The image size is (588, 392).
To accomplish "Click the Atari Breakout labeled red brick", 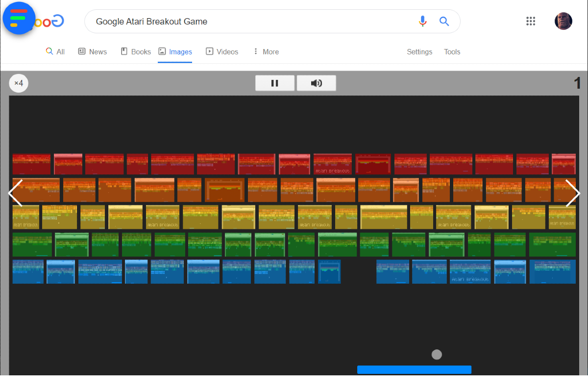I will [332, 164].
